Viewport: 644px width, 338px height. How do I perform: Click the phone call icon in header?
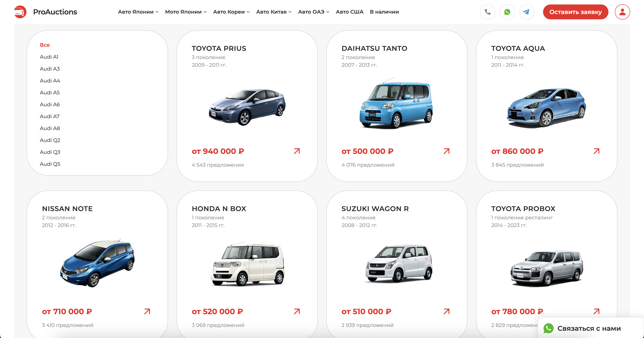[x=487, y=12]
